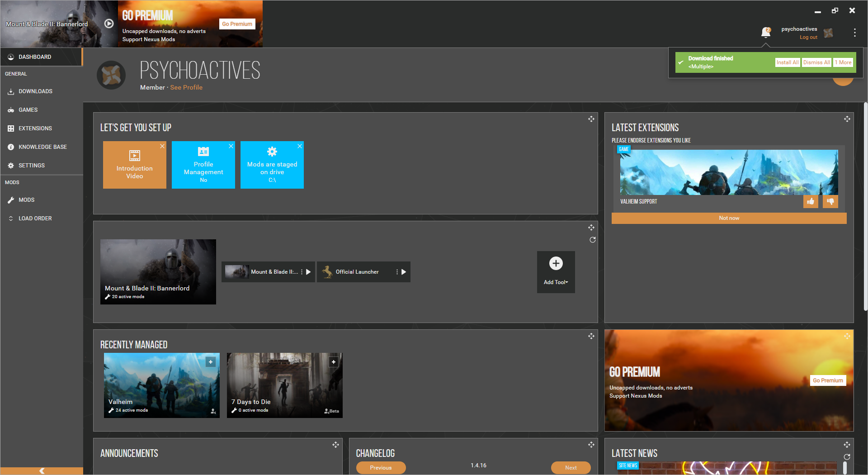Collapse the sidebar with bottom arrow

(x=42, y=471)
